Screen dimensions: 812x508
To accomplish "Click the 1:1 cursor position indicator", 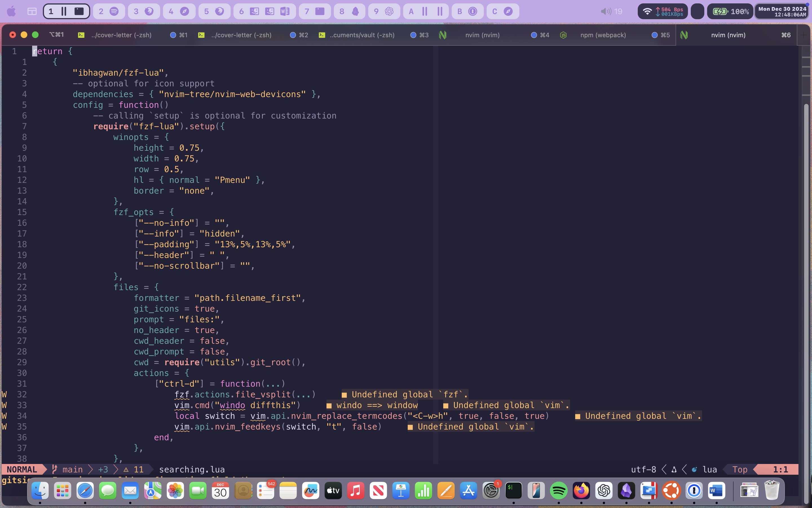I will (x=780, y=469).
